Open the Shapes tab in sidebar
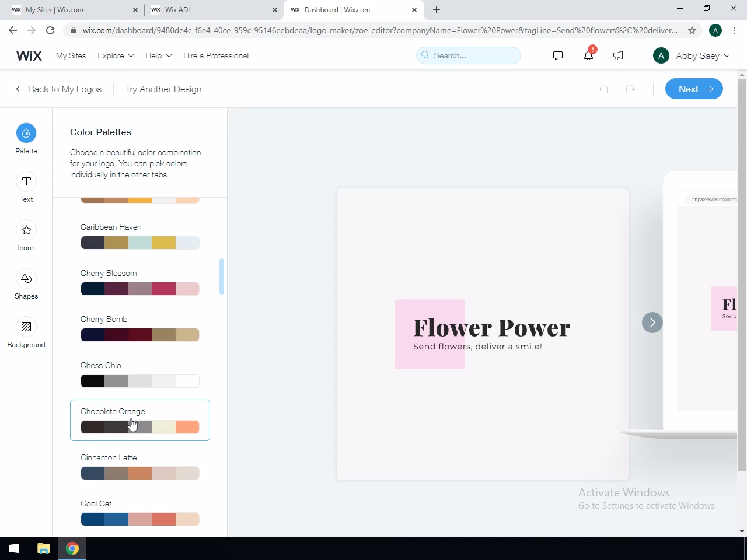The image size is (747, 560). point(26,284)
